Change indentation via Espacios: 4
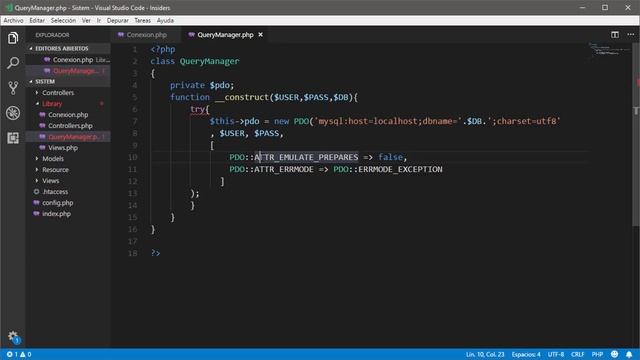The height and width of the screenshot is (360, 640). 526,354
